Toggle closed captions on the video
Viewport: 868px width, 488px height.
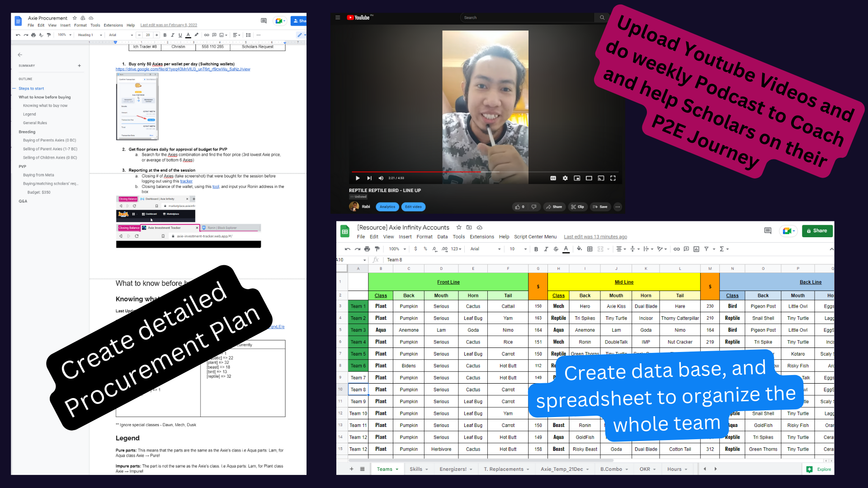click(x=553, y=178)
